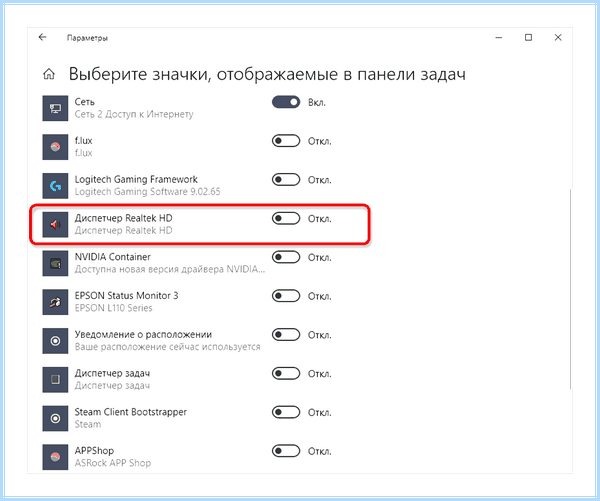Turn on the Диспетчер задач toggle

point(286,374)
